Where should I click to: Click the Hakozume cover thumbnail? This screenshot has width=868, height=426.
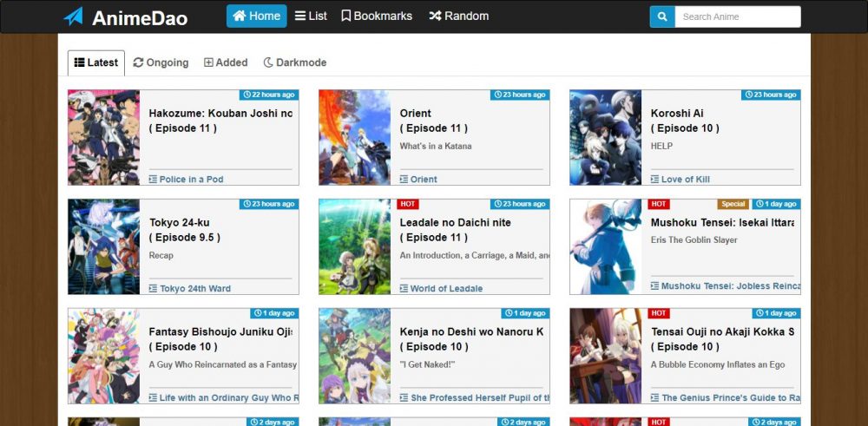click(x=103, y=137)
